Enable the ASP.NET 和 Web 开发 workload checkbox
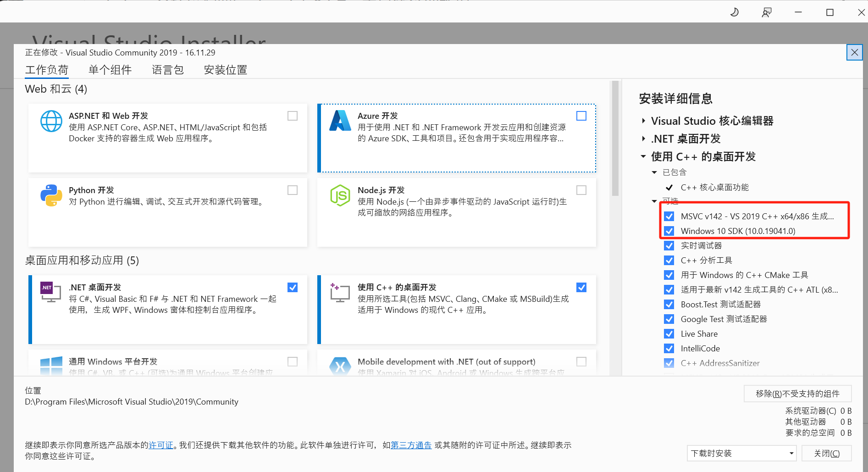This screenshot has height=472, width=868. click(x=293, y=116)
